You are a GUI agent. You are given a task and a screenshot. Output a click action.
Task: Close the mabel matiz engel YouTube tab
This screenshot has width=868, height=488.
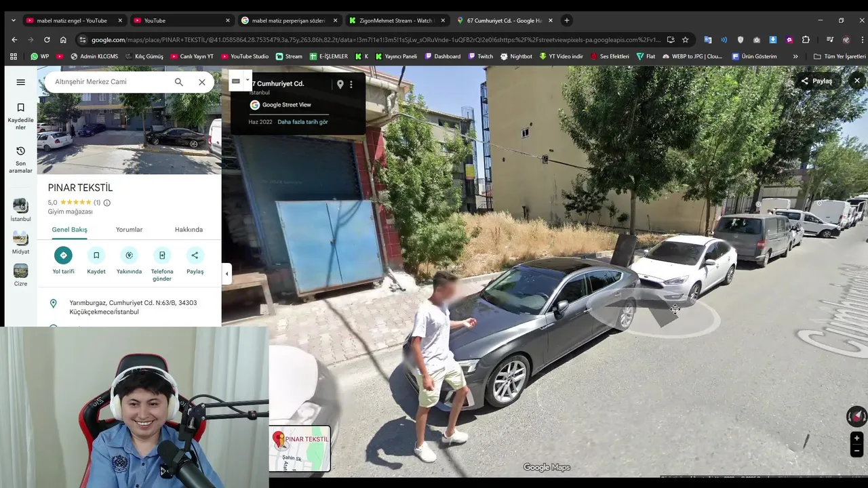coord(120,20)
